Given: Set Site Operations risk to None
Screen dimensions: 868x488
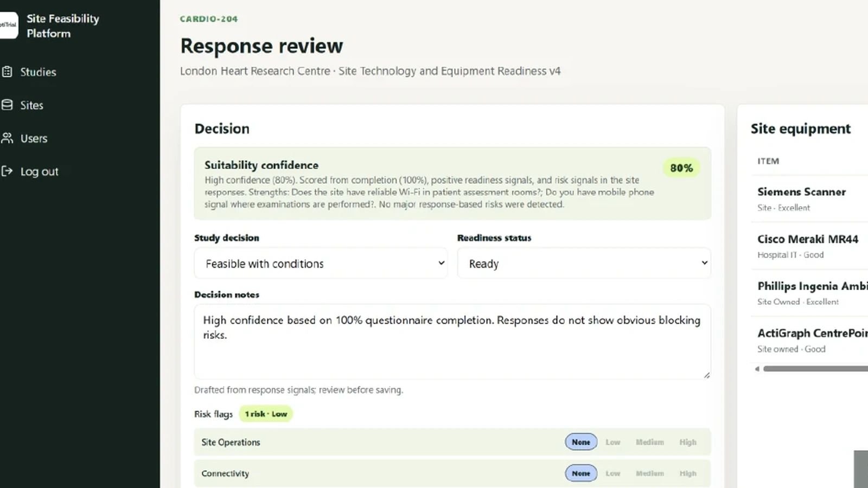Looking at the screenshot, I should [581, 442].
